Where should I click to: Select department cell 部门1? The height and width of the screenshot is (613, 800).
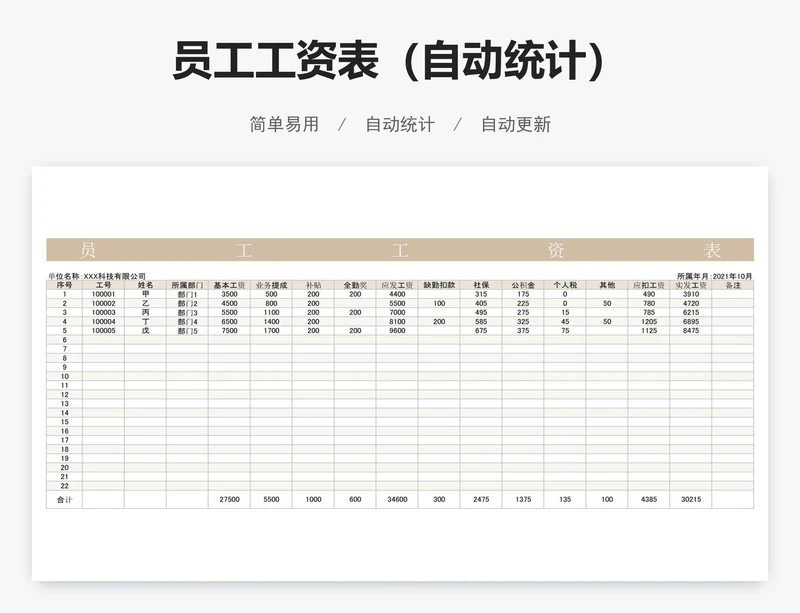[187, 295]
